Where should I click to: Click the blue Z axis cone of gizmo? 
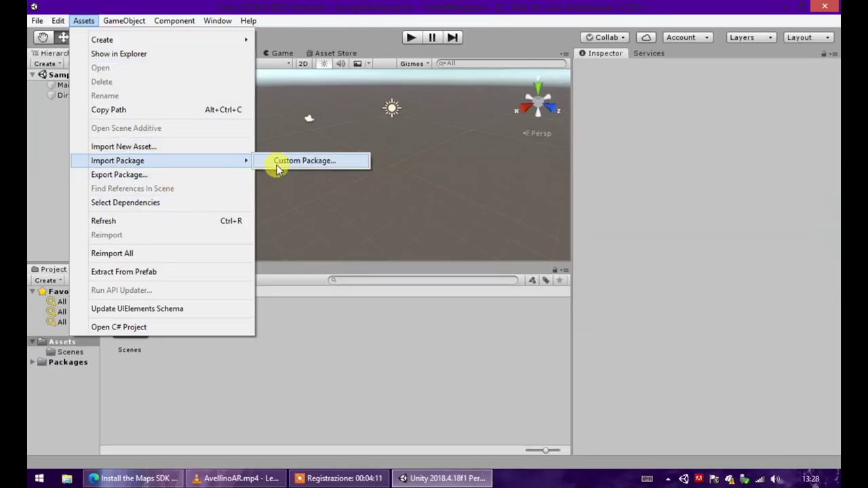(551, 108)
